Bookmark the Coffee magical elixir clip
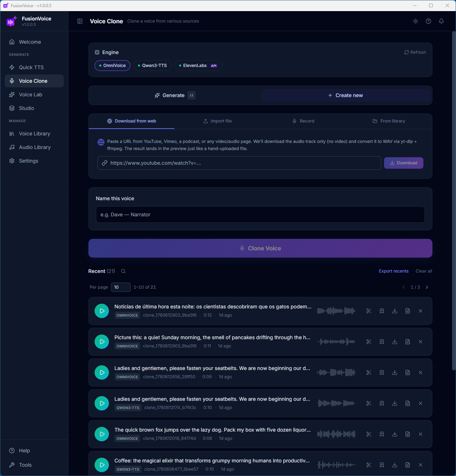Image resolution: width=456 pixels, height=476 pixels. [x=382, y=465]
